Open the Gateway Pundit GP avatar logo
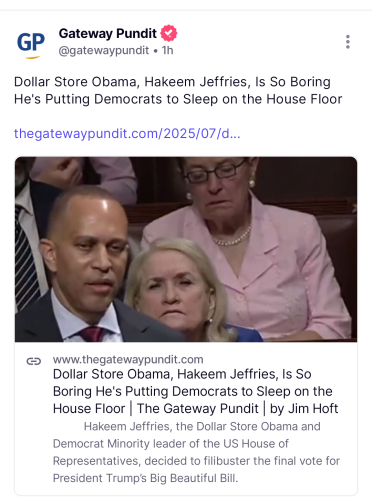Image resolution: width=372 pixels, height=500 pixels. coord(31,44)
